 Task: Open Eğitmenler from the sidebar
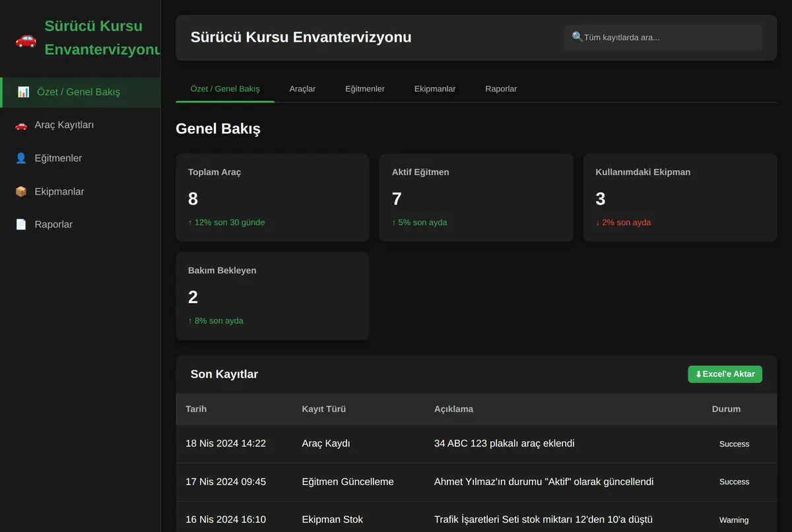[80, 158]
